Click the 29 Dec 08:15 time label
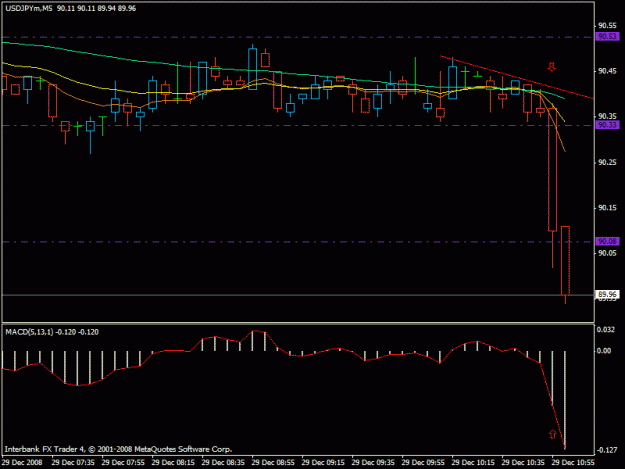 [173, 463]
